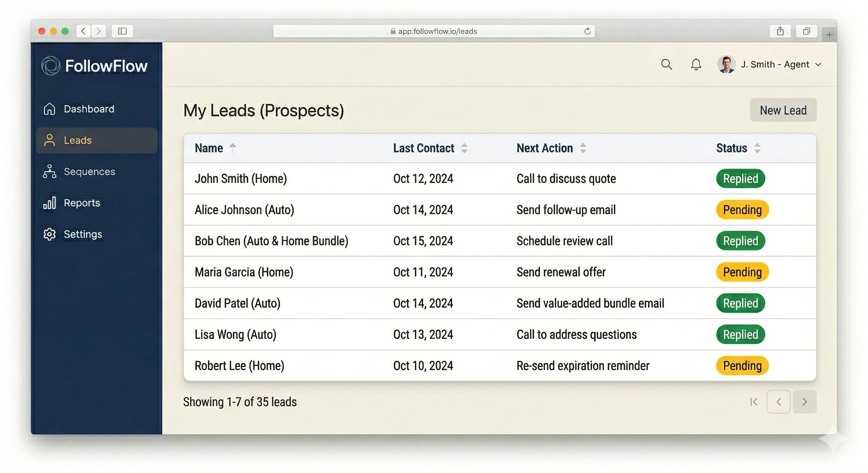Click 'Call to address questions' action
868x473 pixels.
[576, 335]
